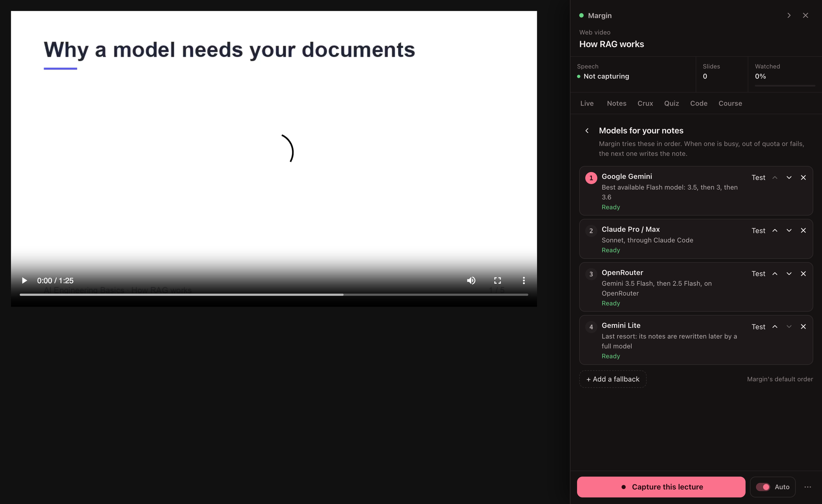This screenshot has width=822, height=504.
Task: Test the Gemini Lite model
Action: [758, 327]
